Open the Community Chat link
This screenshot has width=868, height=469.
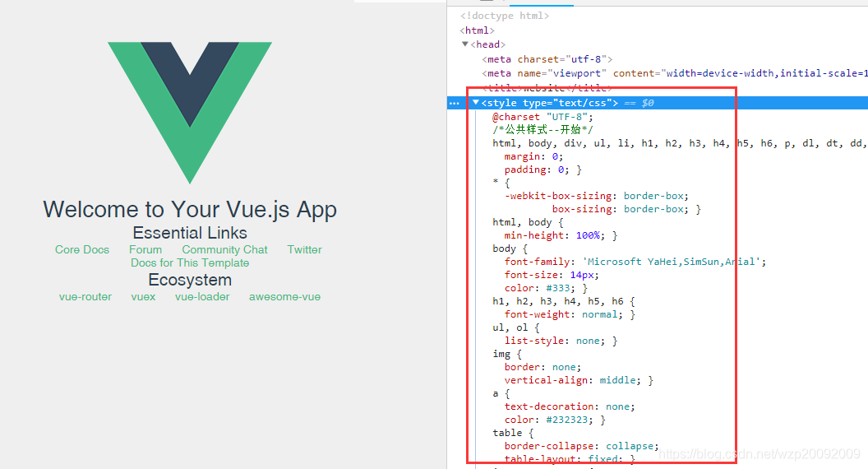(224, 249)
